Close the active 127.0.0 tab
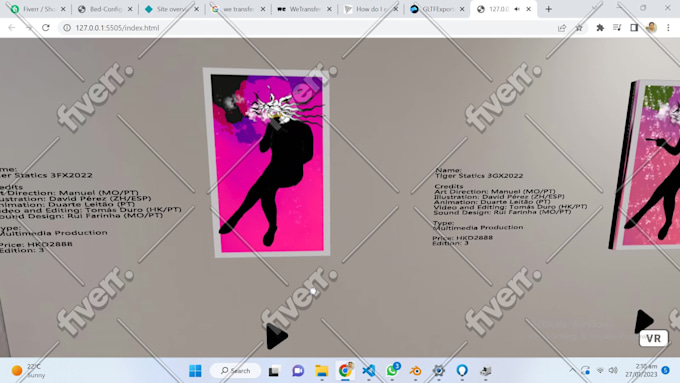Viewport: 680px width, 383px height. point(529,9)
